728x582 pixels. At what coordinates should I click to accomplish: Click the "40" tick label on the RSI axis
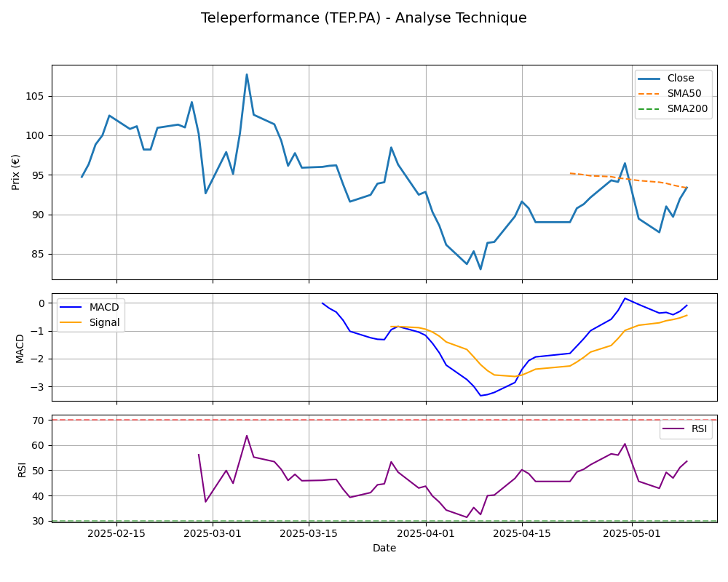[x=39, y=496]
